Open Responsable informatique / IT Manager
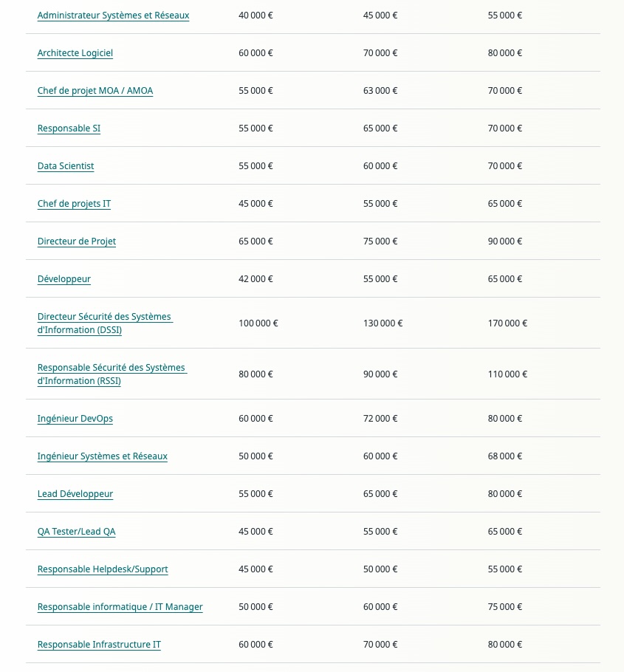 point(120,607)
